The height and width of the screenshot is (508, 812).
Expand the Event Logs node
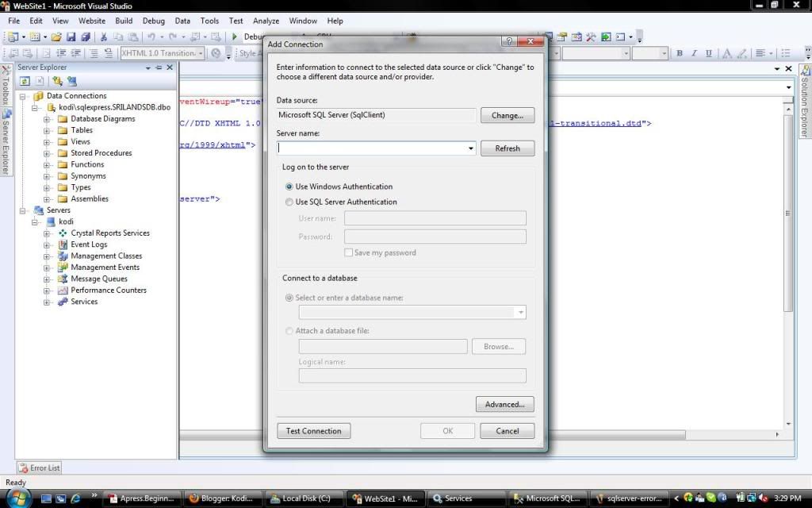pyautogui.click(x=47, y=244)
